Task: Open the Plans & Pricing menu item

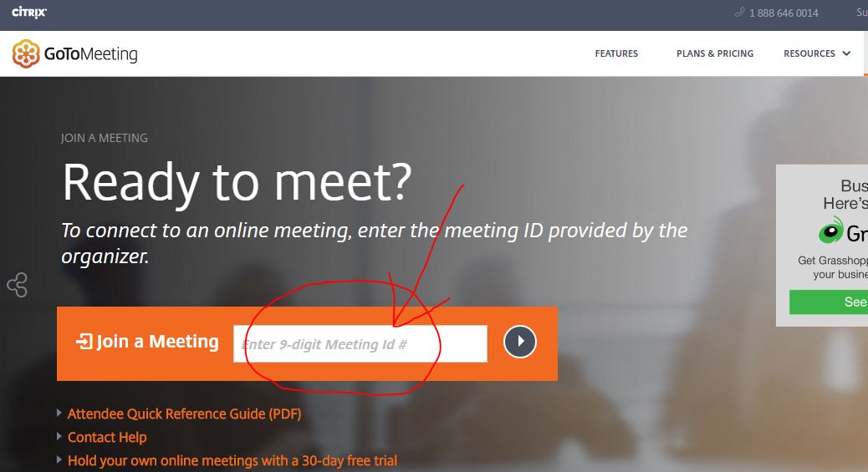Action: 715,53
